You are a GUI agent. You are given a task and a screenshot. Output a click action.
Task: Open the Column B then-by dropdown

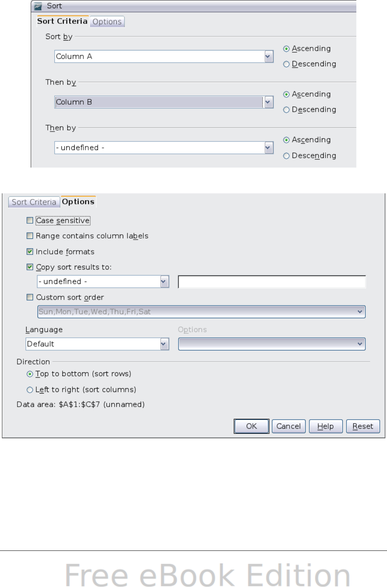[x=269, y=102]
